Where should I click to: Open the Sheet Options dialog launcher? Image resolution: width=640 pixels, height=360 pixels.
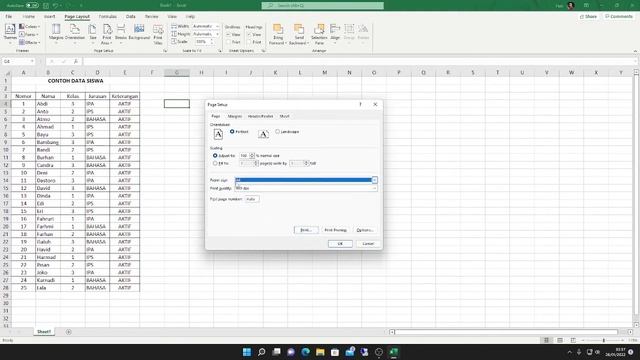pyautogui.click(x=263, y=51)
